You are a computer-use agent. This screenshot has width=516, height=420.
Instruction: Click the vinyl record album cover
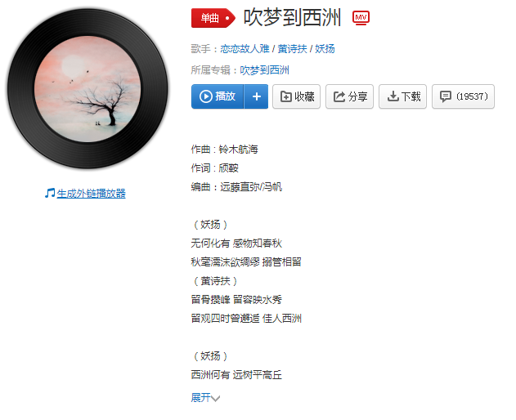[87, 89]
